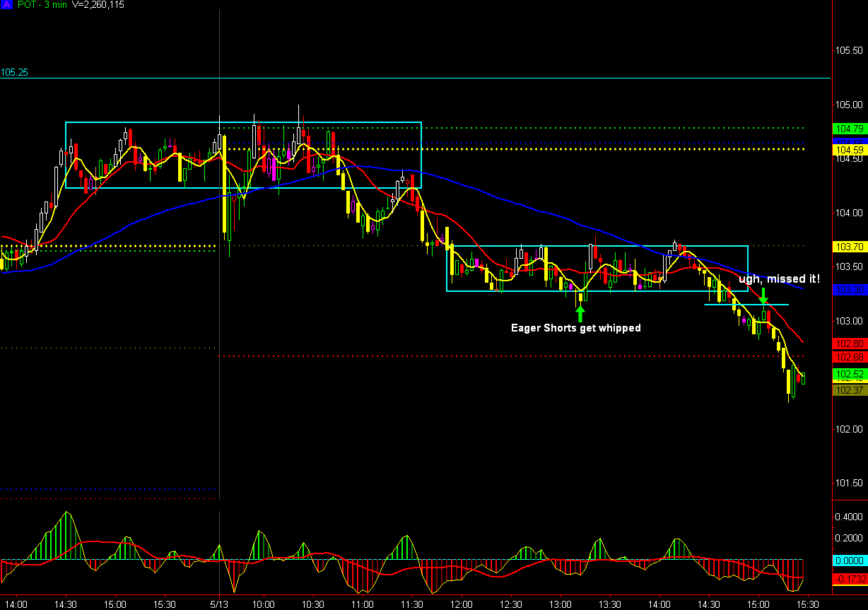The height and width of the screenshot is (610, 868).
Task: Click the 101.50 price axis label
Action: (x=849, y=483)
